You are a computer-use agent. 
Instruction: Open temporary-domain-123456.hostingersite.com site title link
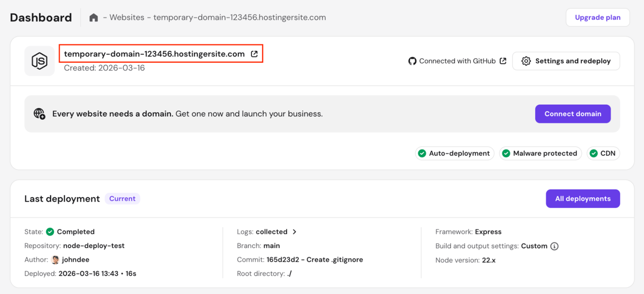coord(154,54)
